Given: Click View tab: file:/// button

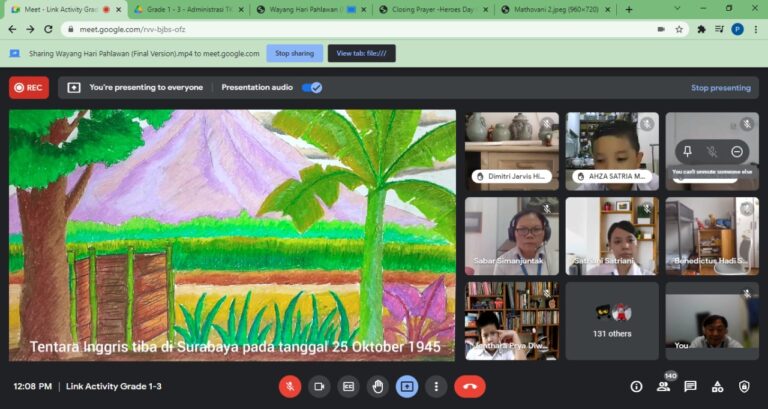Looking at the screenshot, I should (361, 53).
